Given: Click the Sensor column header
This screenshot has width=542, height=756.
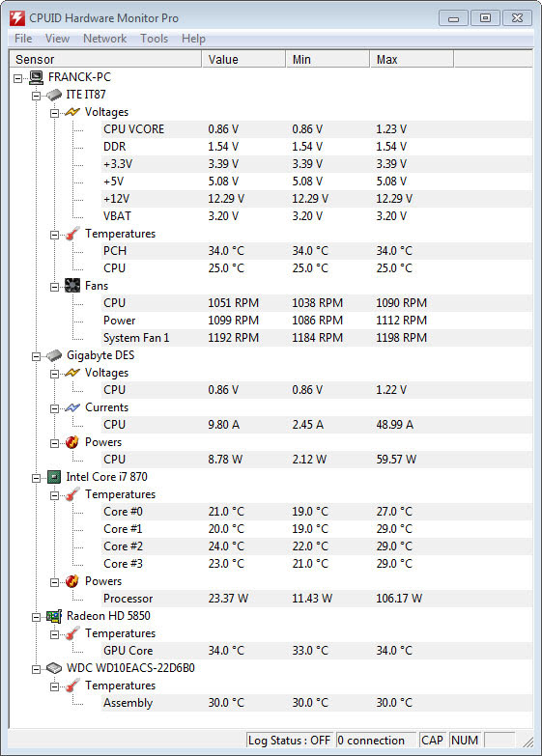Looking at the screenshot, I should tap(105, 59).
